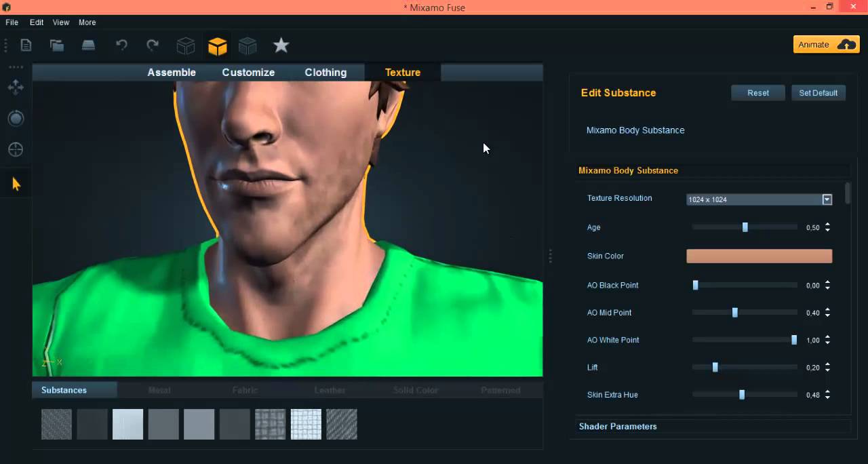The height and width of the screenshot is (464, 868).
Task: Open the Edit menu
Action: click(x=37, y=22)
